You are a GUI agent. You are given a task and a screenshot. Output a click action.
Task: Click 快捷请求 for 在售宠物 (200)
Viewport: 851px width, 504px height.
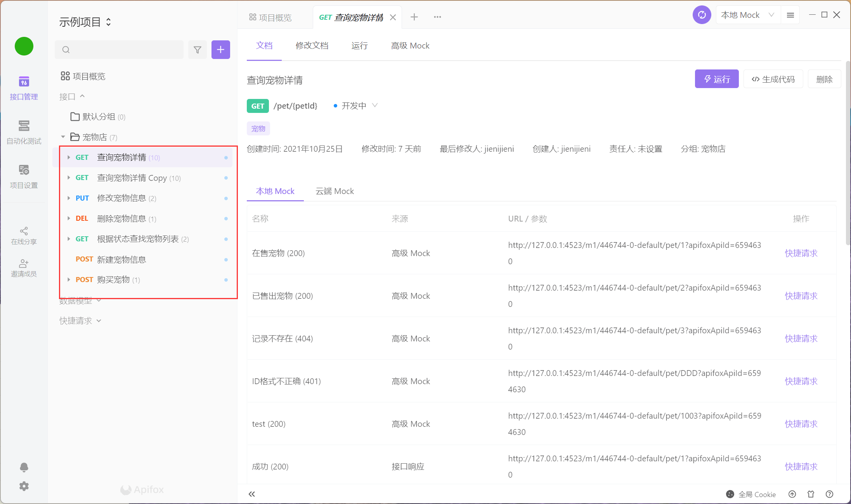pyautogui.click(x=801, y=253)
